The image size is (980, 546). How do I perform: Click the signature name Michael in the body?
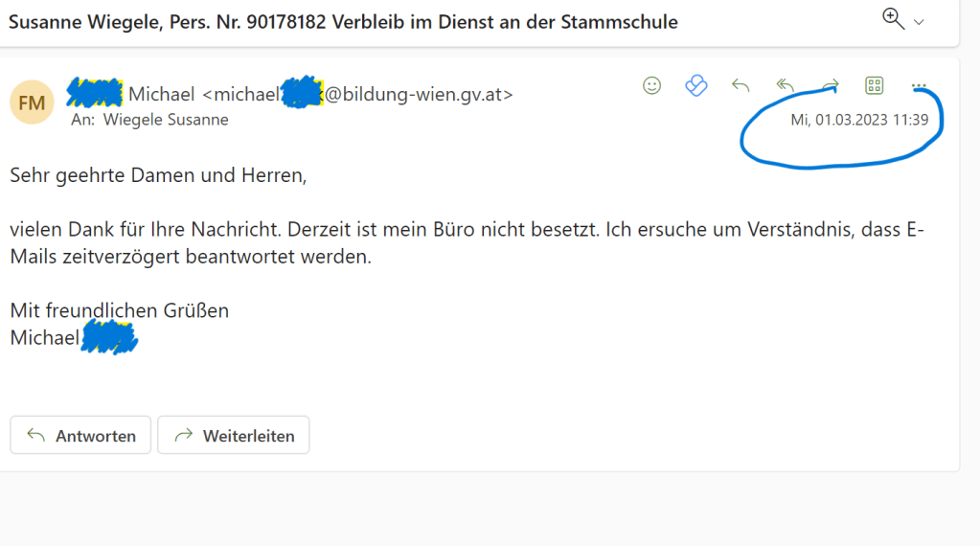tap(44, 337)
